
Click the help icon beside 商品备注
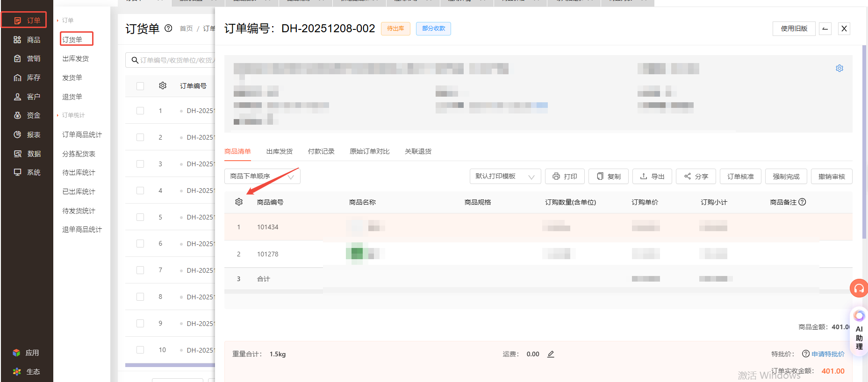coord(802,202)
